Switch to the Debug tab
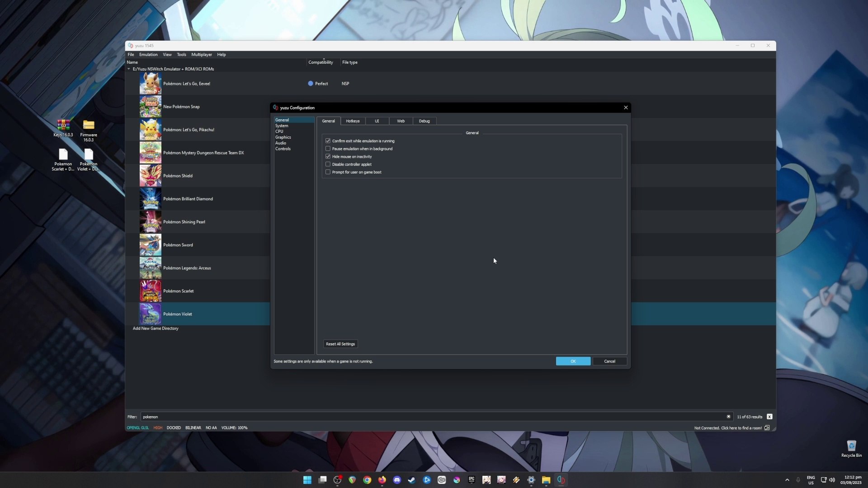Viewport: 868px width, 488px height. click(x=425, y=121)
